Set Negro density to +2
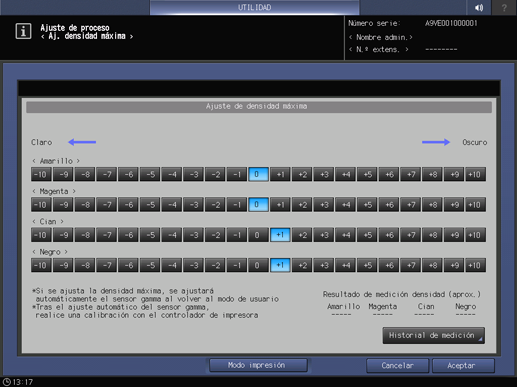This screenshot has height=387, width=517. pyautogui.click(x=302, y=265)
